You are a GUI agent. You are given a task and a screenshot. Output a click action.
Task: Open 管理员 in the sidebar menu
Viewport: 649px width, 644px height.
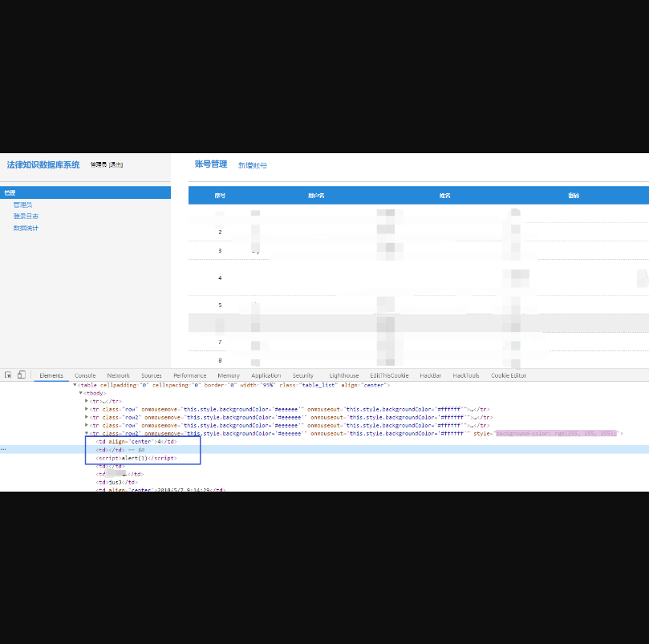[x=22, y=205]
